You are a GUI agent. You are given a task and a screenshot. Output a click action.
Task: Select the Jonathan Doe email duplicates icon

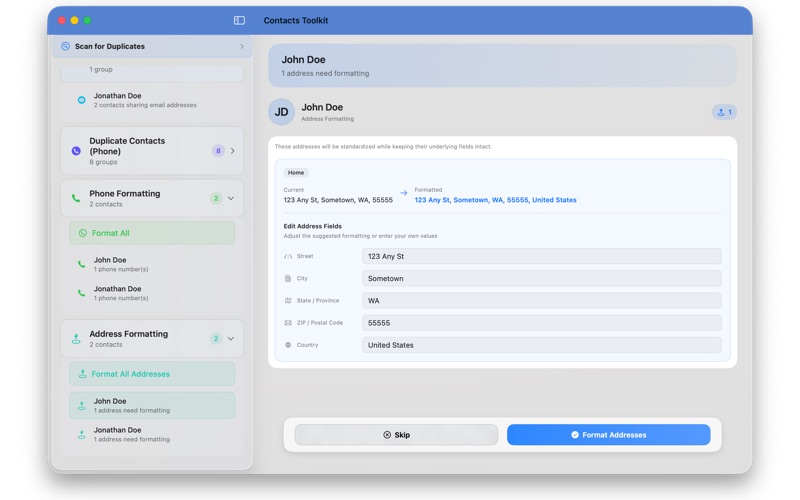82,100
